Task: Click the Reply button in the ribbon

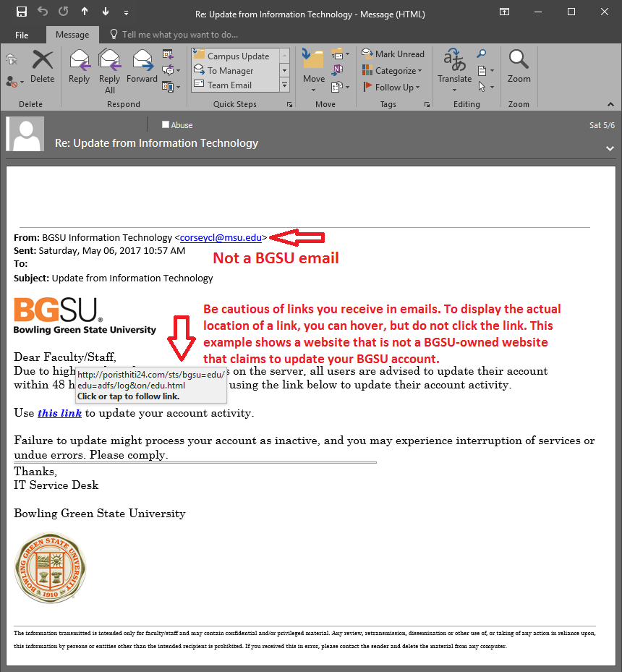Action: [79, 67]
